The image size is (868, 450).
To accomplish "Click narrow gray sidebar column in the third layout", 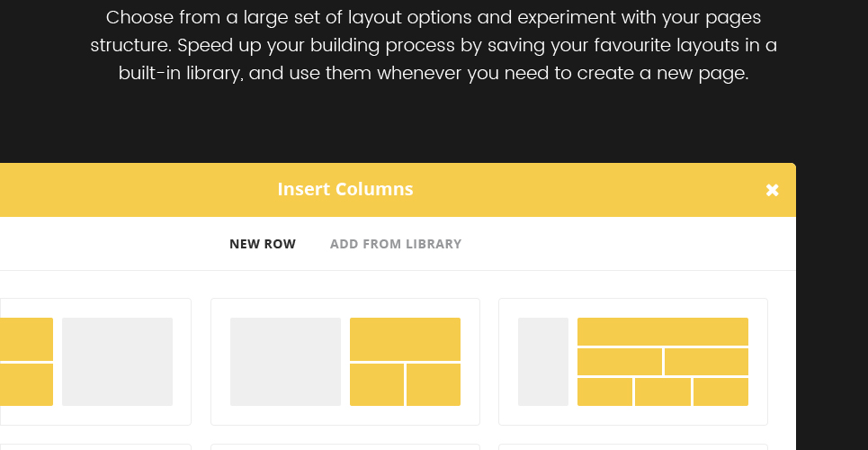I will 543,362.
